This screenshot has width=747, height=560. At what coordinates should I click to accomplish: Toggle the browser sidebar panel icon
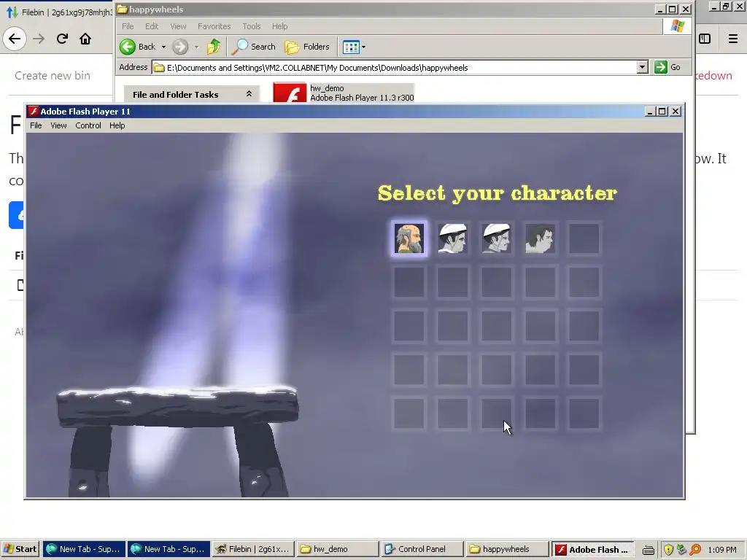pos(705,39)
